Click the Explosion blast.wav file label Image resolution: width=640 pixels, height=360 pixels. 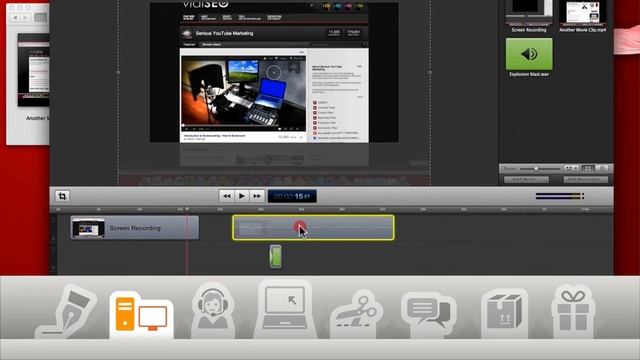click(x=529, y=74)
